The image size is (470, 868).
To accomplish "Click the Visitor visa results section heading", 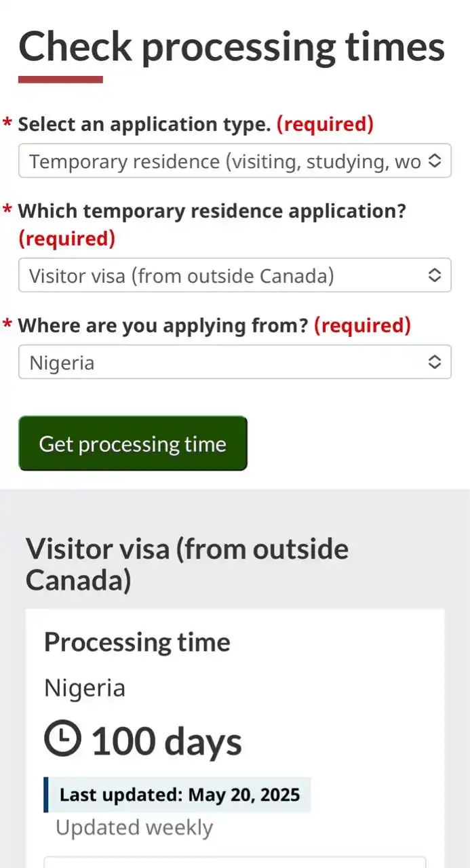I will pyautogui.click(x=187, y=564).
